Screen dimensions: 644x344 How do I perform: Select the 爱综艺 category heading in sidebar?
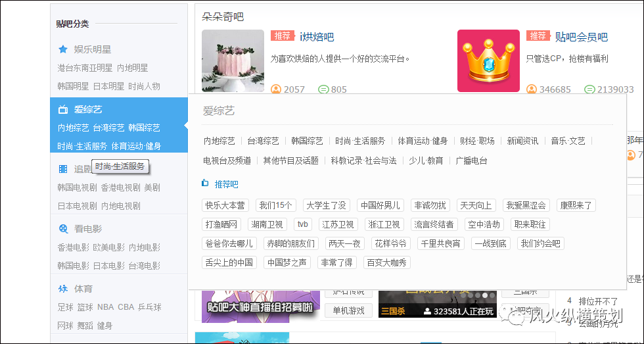pos(88,109)
